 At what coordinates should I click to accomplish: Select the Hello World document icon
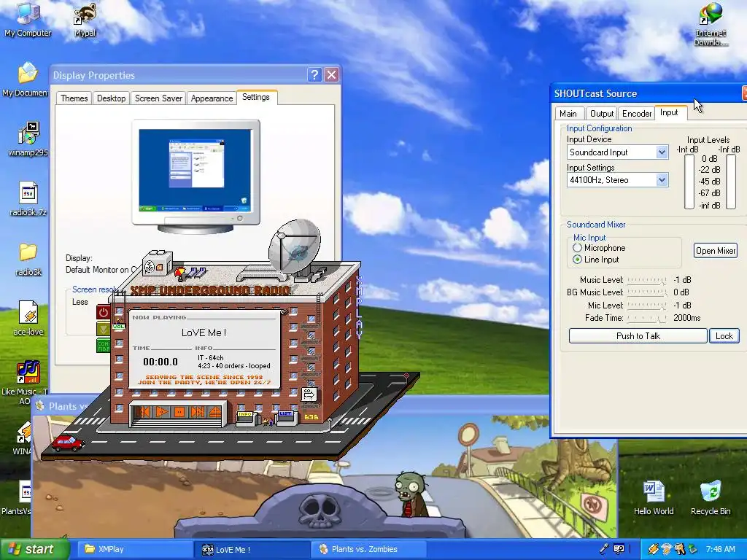654,498
